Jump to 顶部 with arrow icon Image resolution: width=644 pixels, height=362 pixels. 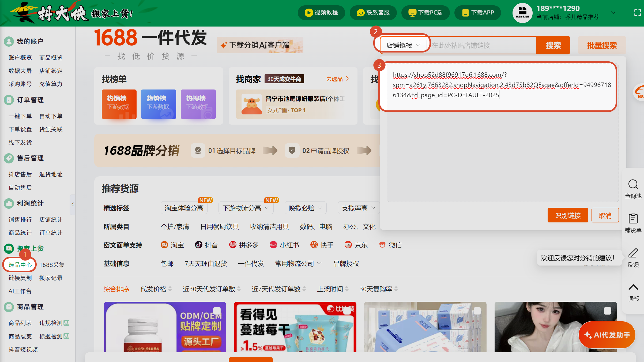tap(633, 287)
